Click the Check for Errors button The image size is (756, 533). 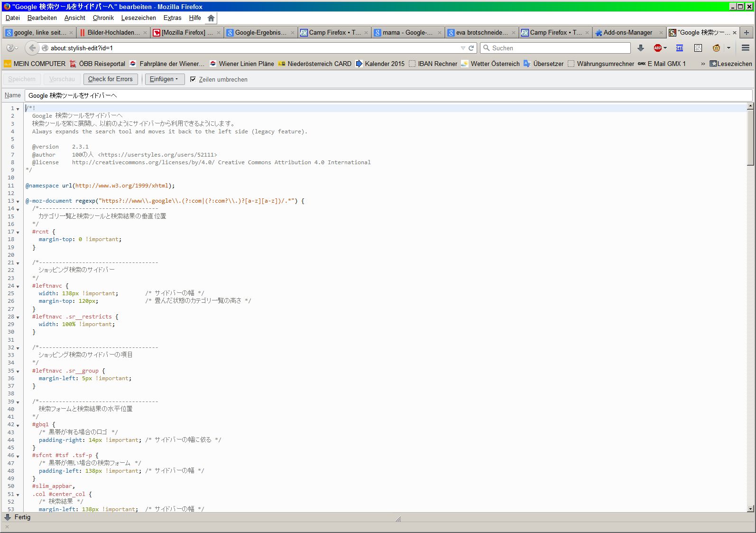tap(111, 79)
